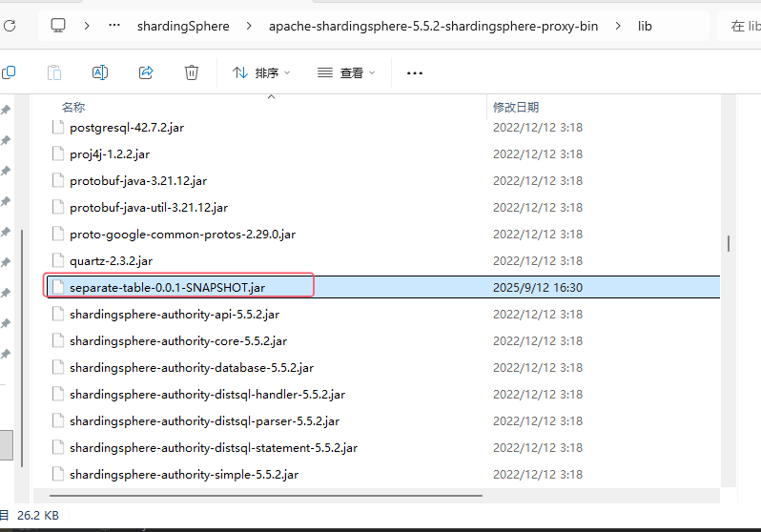
Task: Click the lib breadcrumb segment
Action: pos(645,26)
